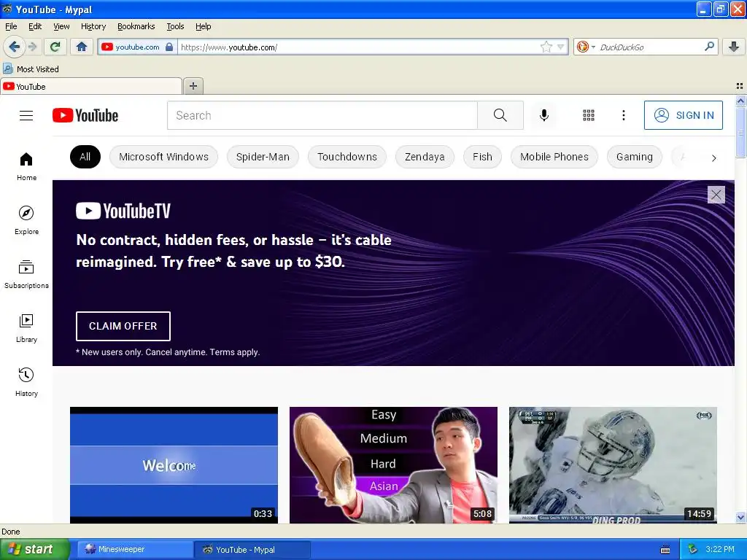The image size is (747, 560).
Task: Select the Microsoft Windows chip
Action: (x=163, y=157)
